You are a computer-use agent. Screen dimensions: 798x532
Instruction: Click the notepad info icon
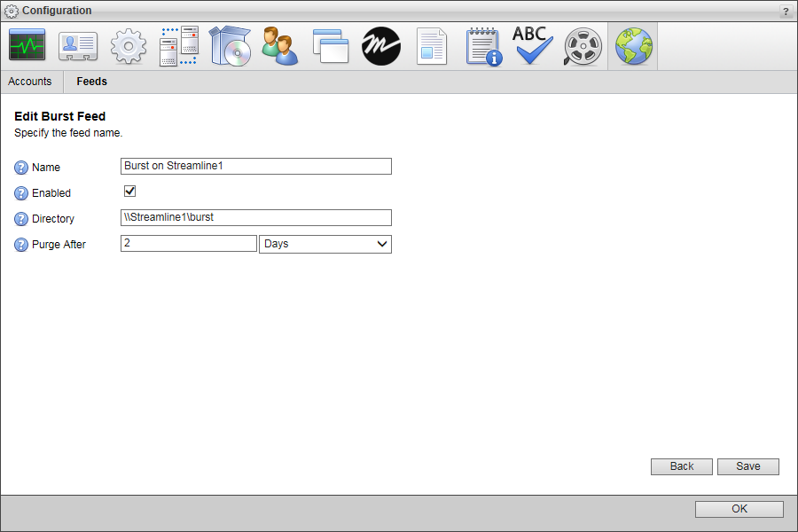pos(482,45)
